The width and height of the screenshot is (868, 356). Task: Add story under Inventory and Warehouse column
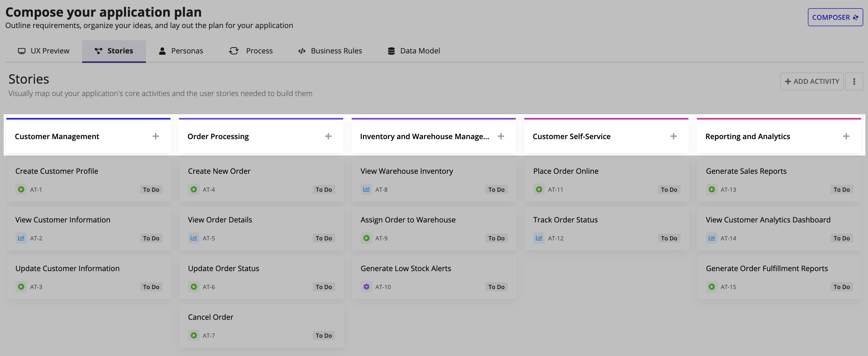click(x=501, y=136)
